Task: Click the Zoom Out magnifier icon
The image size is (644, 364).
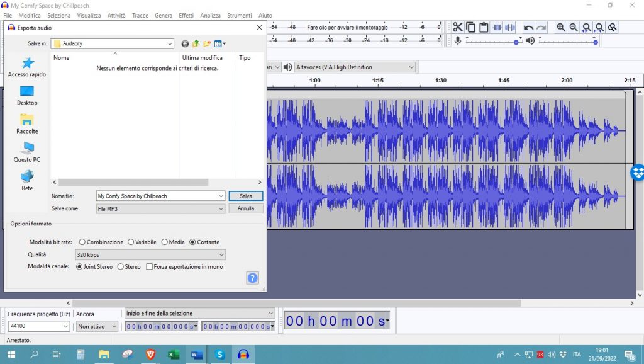Action: 574,27
